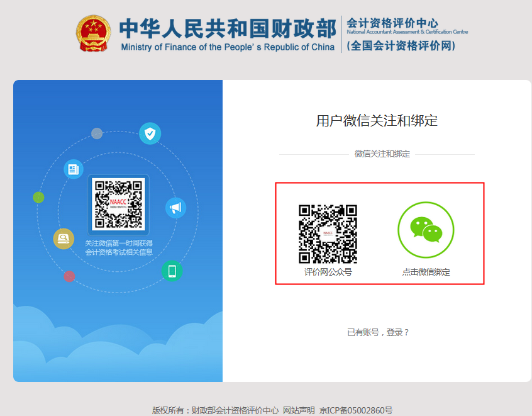532x416 pixels.
Task: Click the yellow search disk icon
Action: (x=64, y=239)
